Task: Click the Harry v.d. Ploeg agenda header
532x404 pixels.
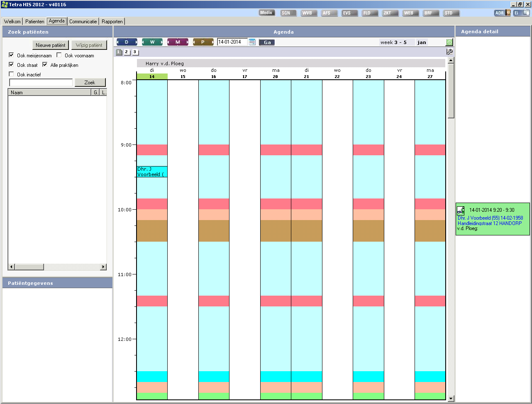Action: pos(291,64)
